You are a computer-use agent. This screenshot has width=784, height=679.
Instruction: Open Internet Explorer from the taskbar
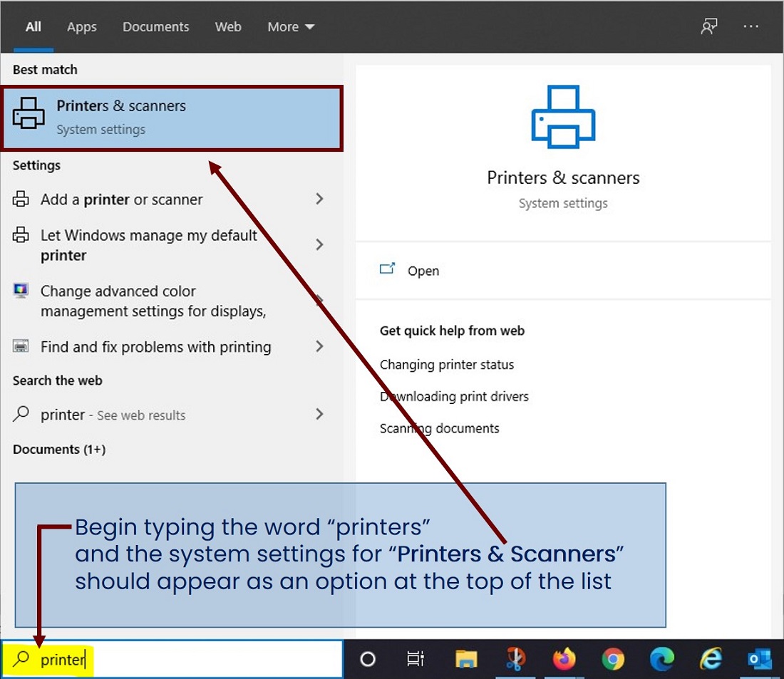pyautogui.click(x=711, y=659)
